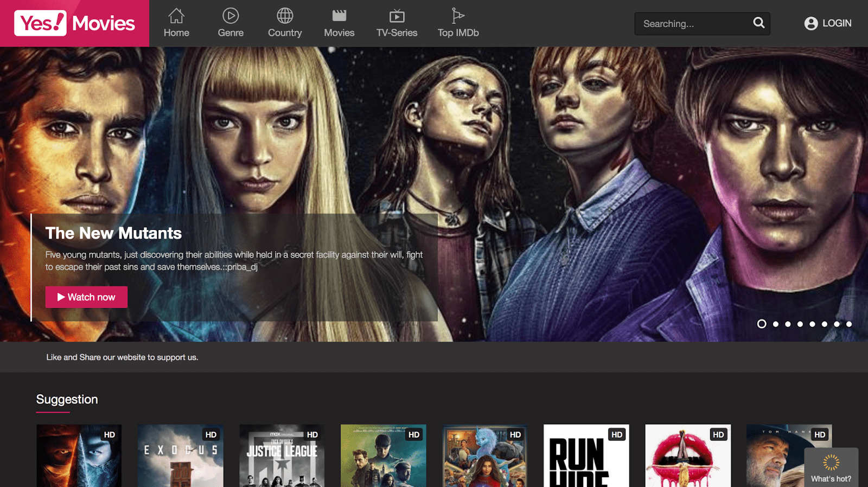The height and width of the screenshot is (487, 868).
Task: Select the last slider dot indicator
Action: (849, 324)
